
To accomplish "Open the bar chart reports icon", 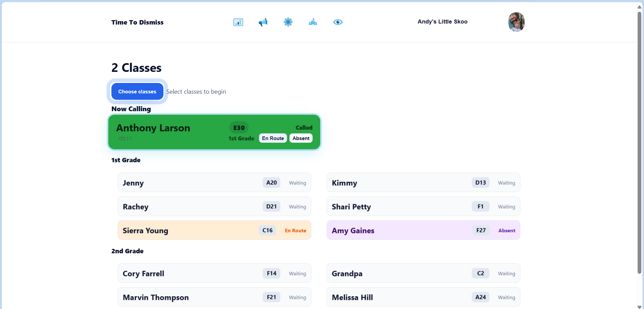I will [238, 22].
